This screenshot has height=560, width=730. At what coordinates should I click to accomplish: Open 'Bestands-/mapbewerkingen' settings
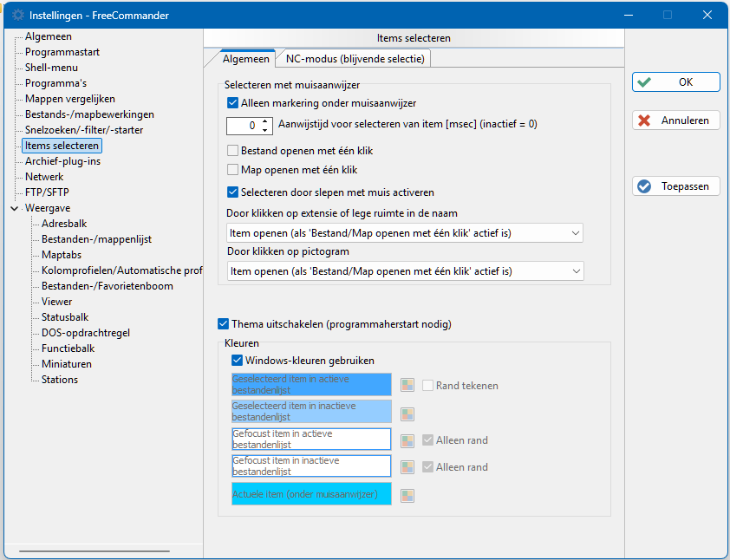coord(89,114)
